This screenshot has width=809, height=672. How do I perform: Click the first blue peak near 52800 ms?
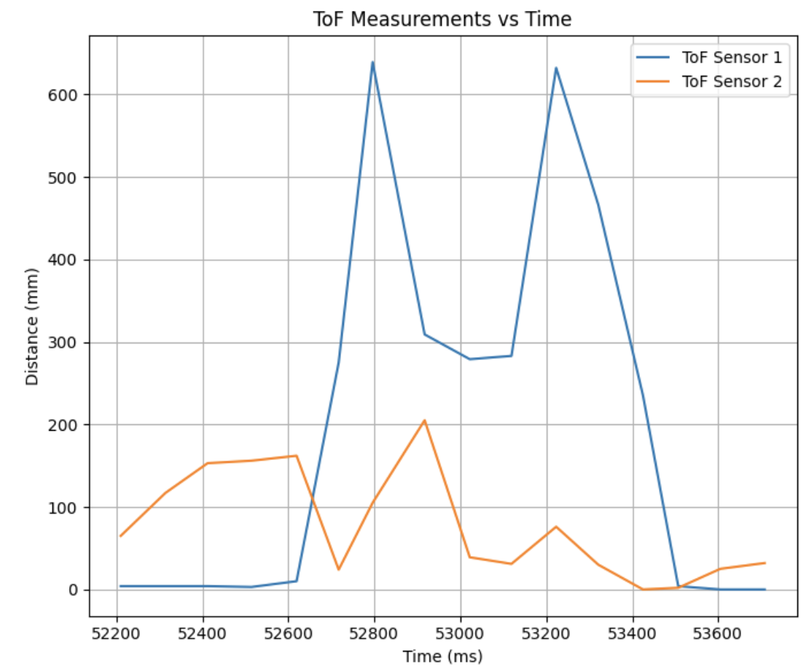(x=372, y=63)
